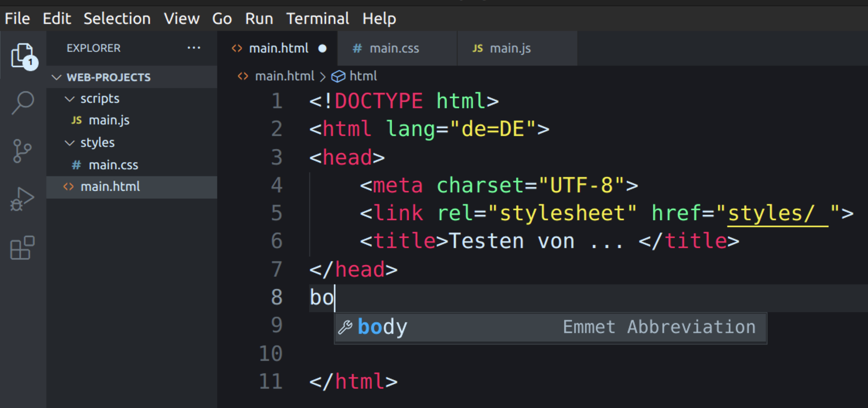This screenshot has height=408, width=868.
Task: Accept the body Emmet Abbreviation suggestion
Action: click(550, 328)
